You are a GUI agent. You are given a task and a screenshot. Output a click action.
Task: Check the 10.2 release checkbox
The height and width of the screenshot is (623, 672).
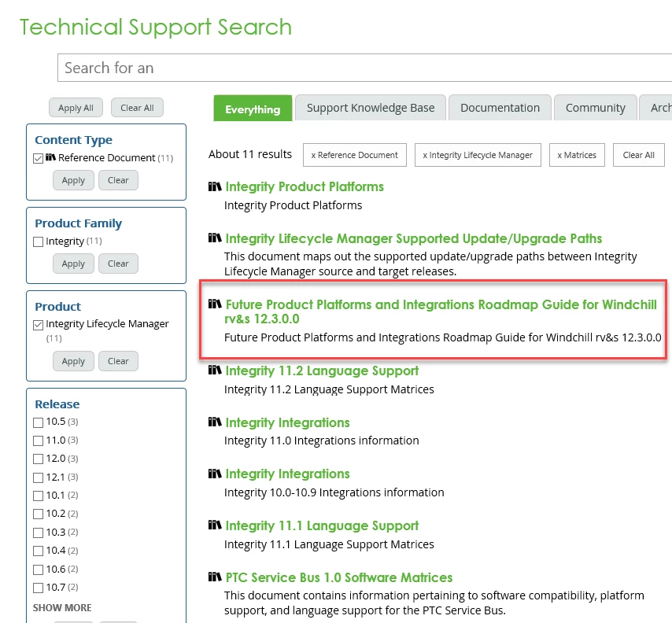(38, 514)
